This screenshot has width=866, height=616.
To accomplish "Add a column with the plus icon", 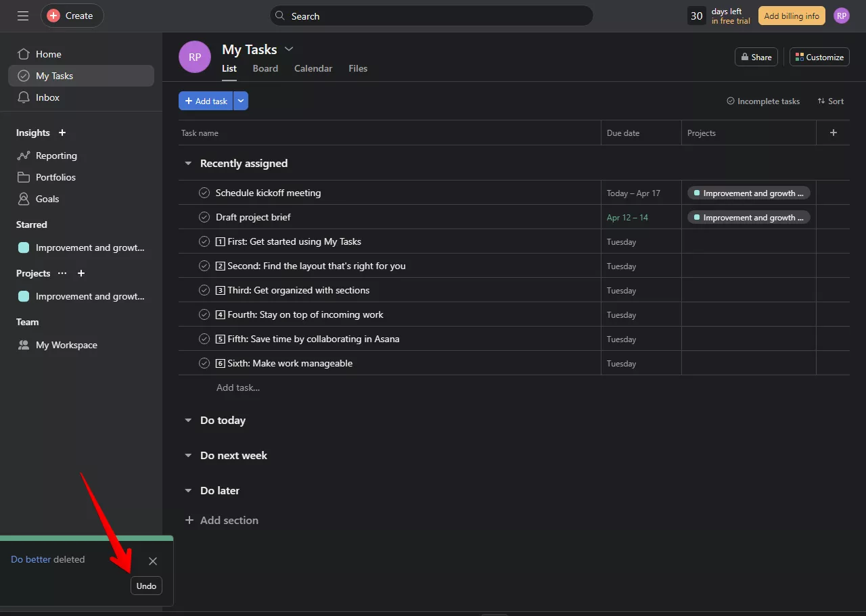I will pyautogui.click(x=833, y=133).
